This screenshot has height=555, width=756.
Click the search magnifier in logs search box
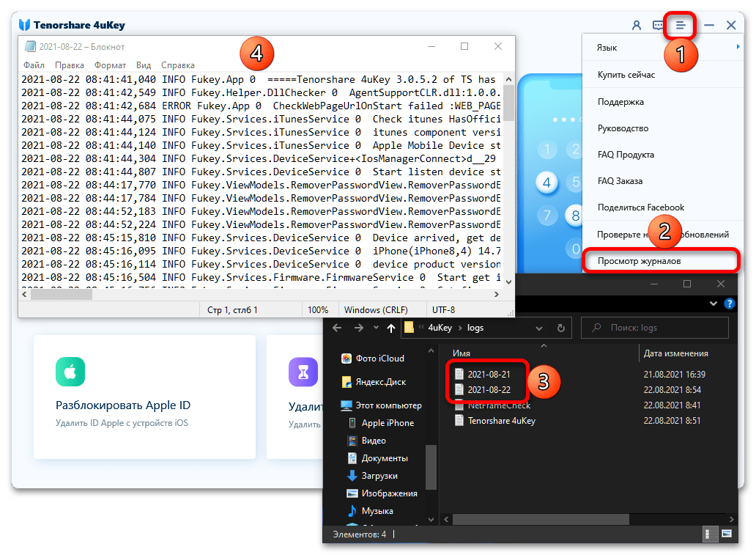click(596, 327)
